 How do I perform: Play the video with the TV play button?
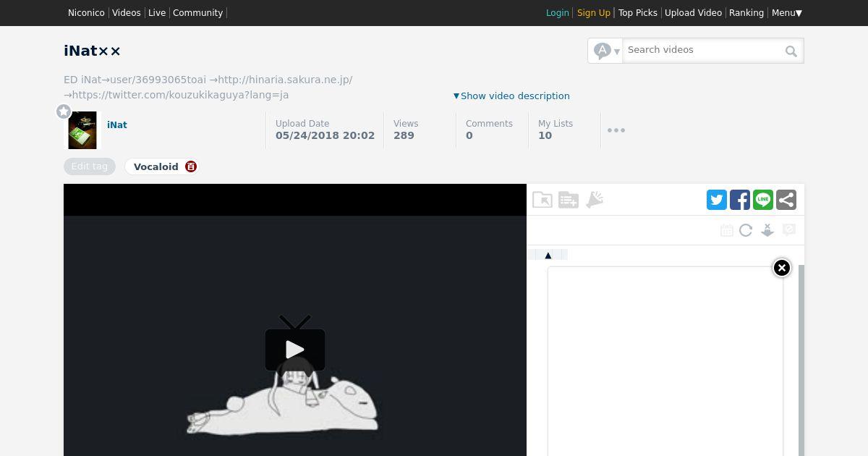click(x=295, y=344)
